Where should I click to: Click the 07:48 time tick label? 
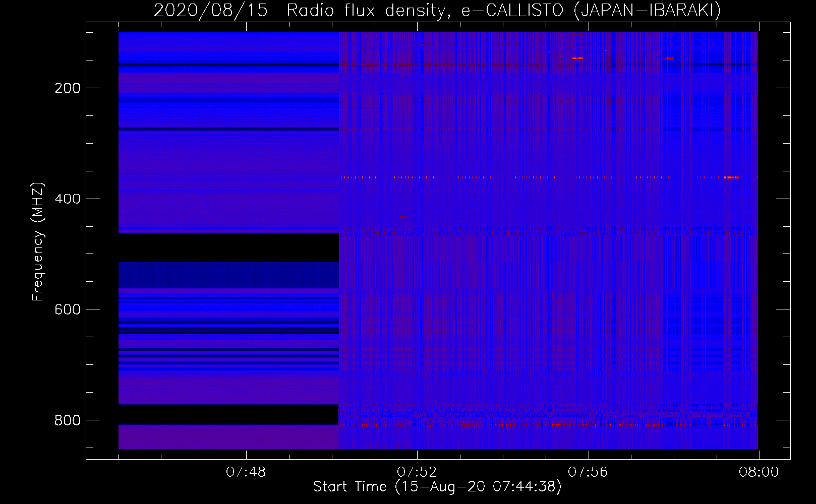click(x=246, y=472)
